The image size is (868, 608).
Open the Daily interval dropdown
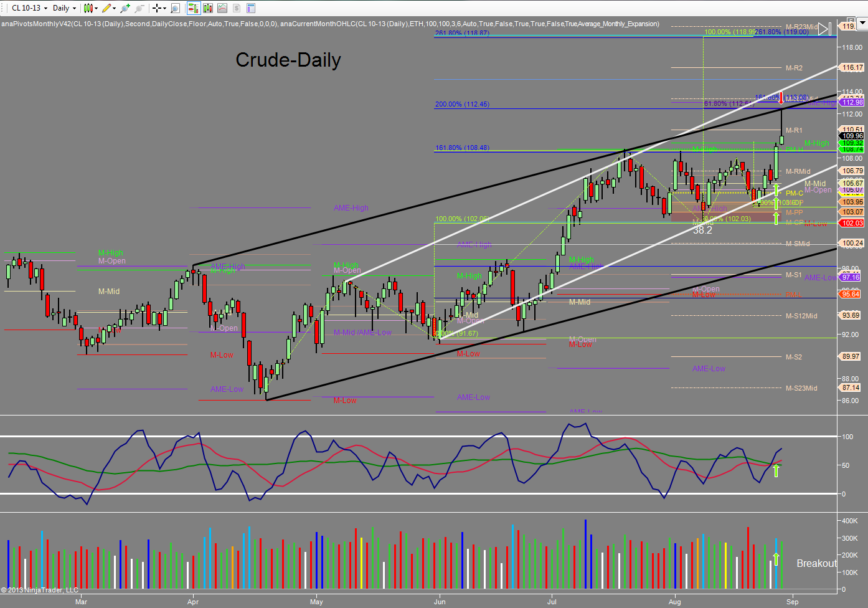(65, 8)
